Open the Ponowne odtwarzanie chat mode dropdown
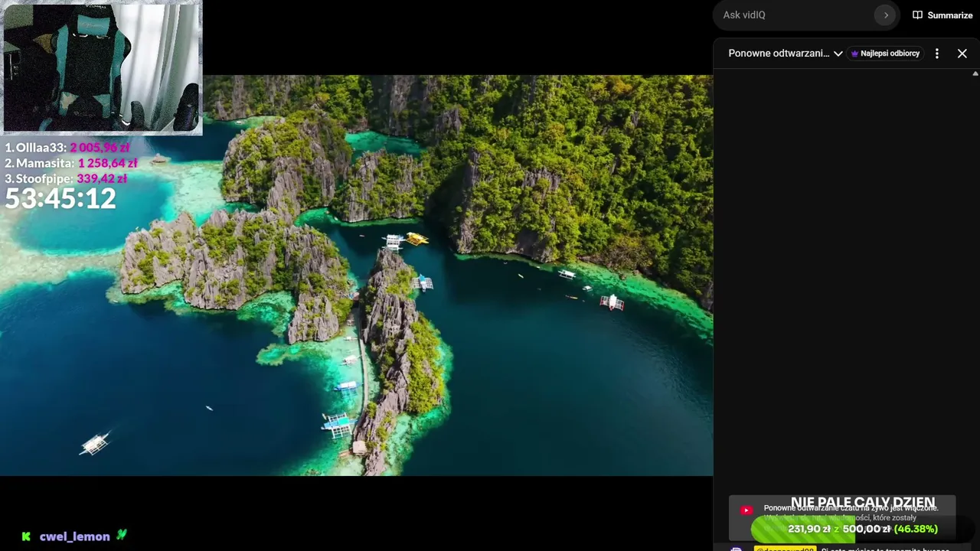The width and height of the screenshot is (980, 551). click(786, 54)
